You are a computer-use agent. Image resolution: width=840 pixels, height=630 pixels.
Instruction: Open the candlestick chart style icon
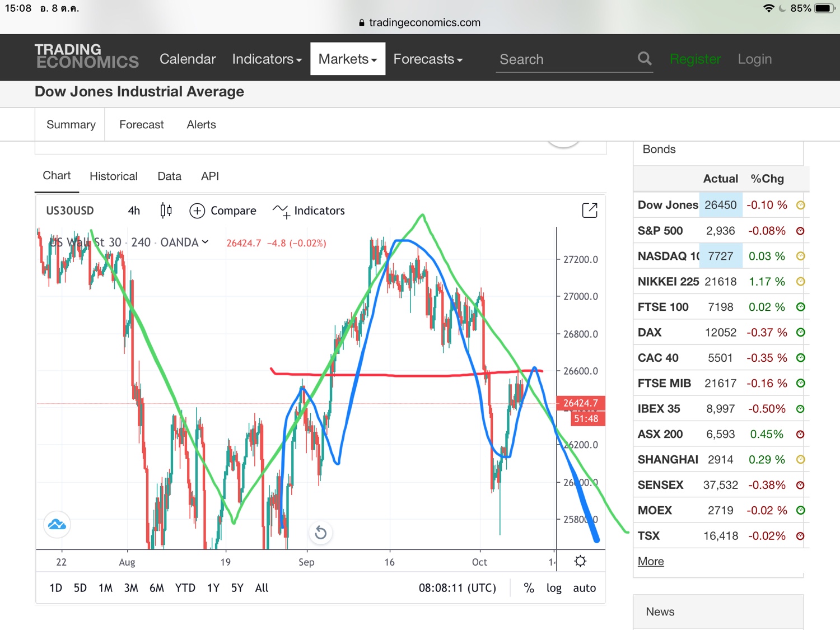point(166,211)
